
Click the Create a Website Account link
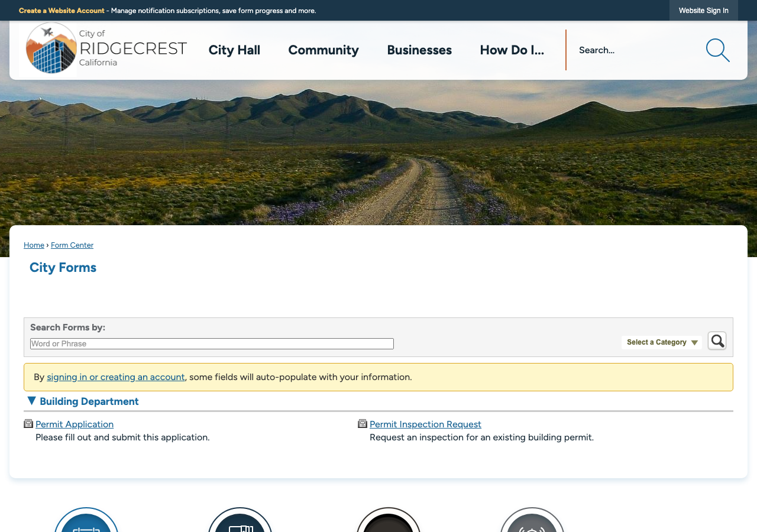click(62, 11)
